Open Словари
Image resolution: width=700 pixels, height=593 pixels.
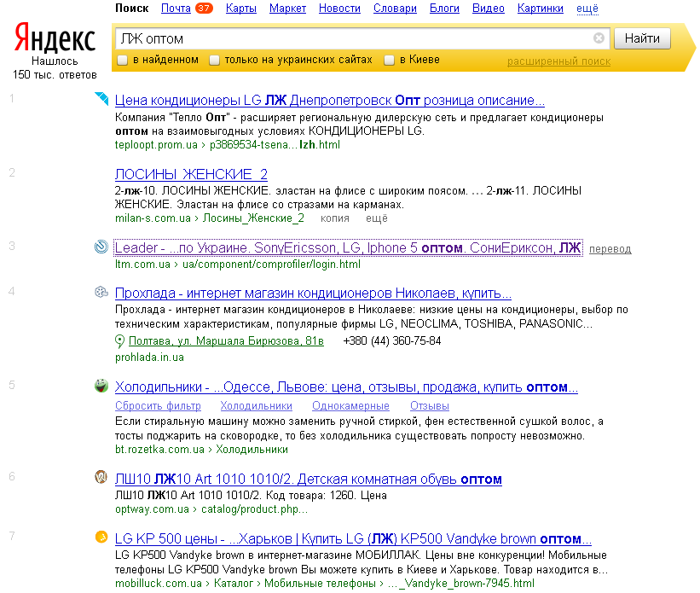(x=395, y=9)
